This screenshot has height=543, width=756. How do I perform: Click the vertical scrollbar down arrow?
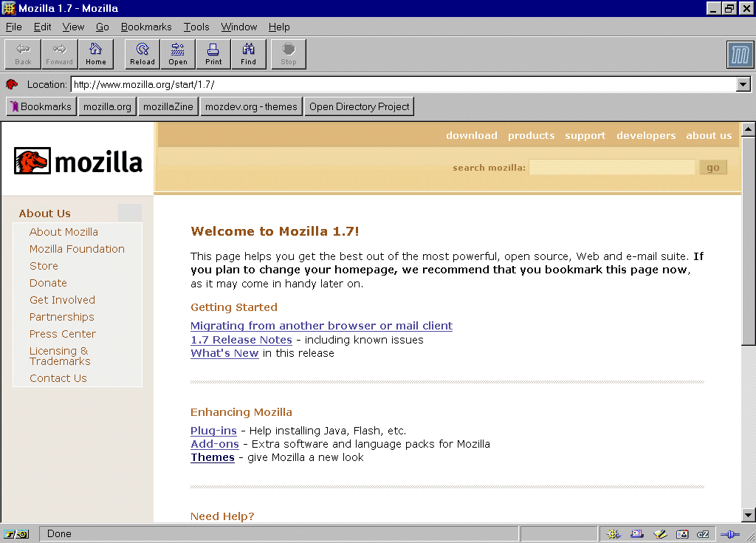click(749, 515)
